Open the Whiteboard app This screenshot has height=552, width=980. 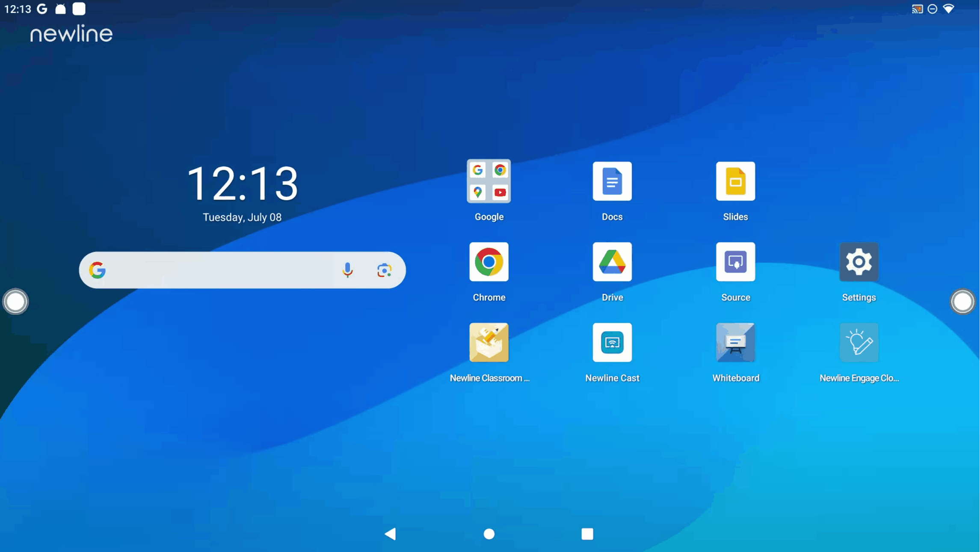(735, 342)
